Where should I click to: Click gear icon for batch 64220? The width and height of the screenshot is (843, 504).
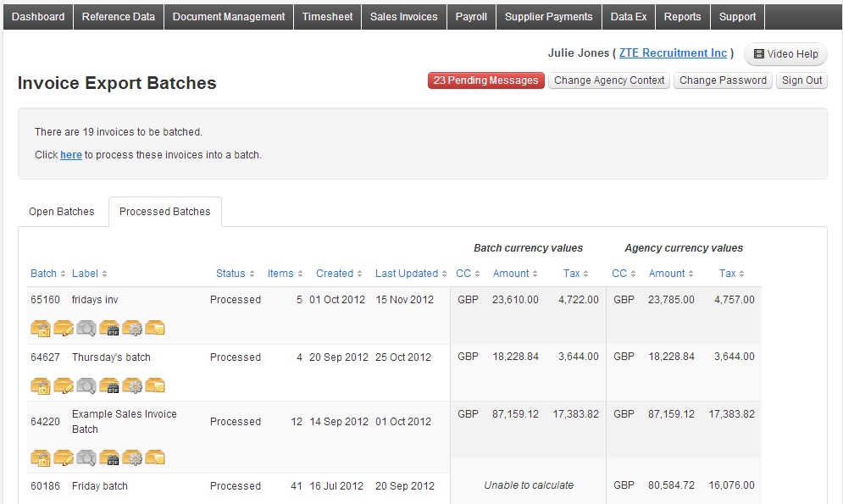[132, 457]
